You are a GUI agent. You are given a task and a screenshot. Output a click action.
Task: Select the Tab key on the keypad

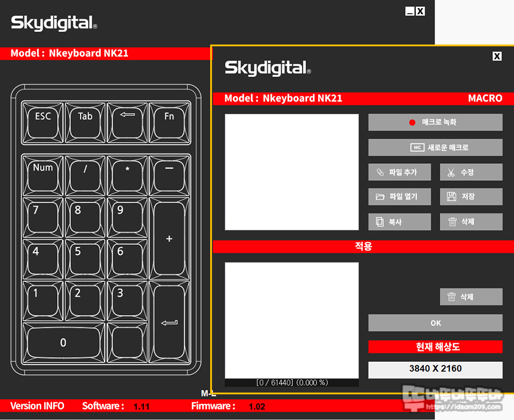[85, 123]
